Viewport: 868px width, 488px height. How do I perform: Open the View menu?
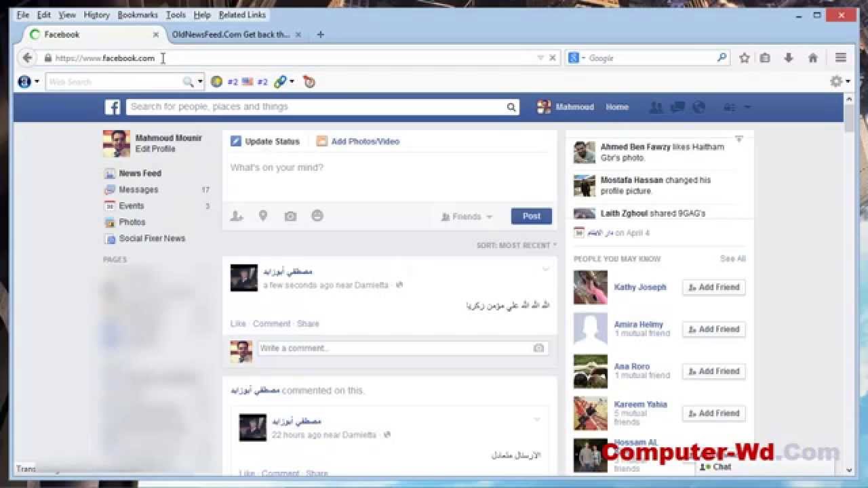[67, 15]
